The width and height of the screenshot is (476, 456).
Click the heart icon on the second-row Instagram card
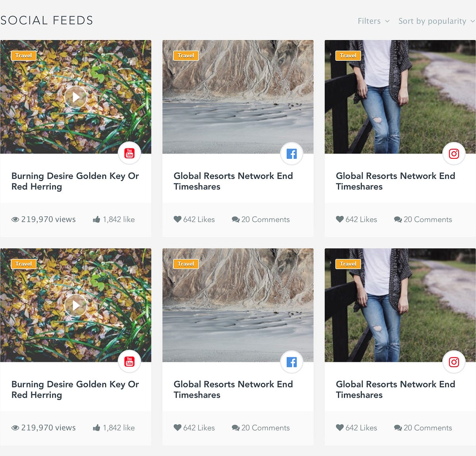[x=340, y=427]
